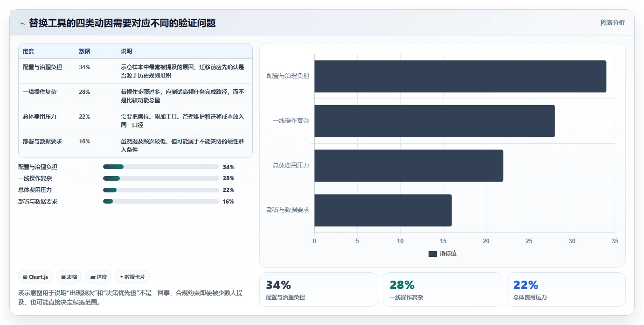The width and height of the screenshot is (644, 325).
Task: Click the 34% value in the table
Action: (84, 67)
